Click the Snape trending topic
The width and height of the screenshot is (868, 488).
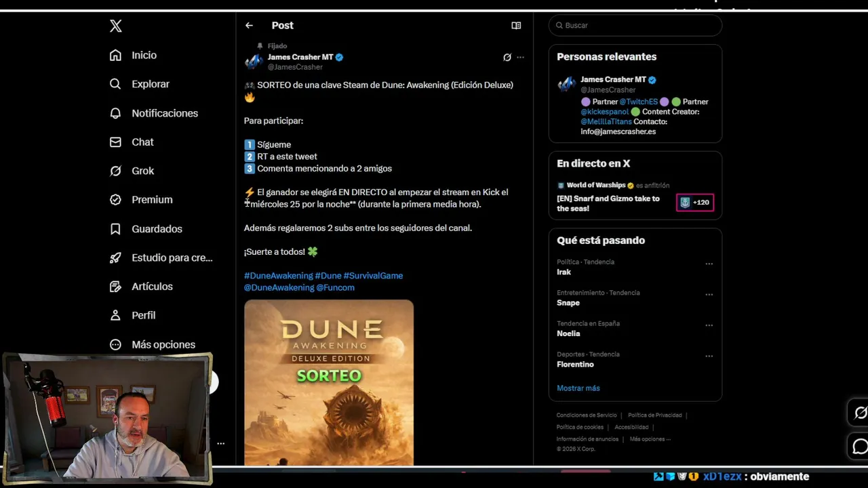568,303
